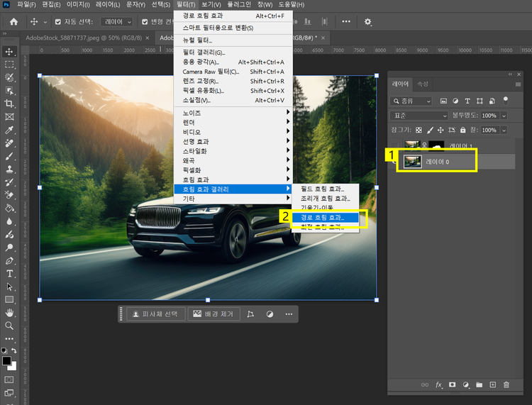Click the Home icon in options bar

[x=13, y=22]
